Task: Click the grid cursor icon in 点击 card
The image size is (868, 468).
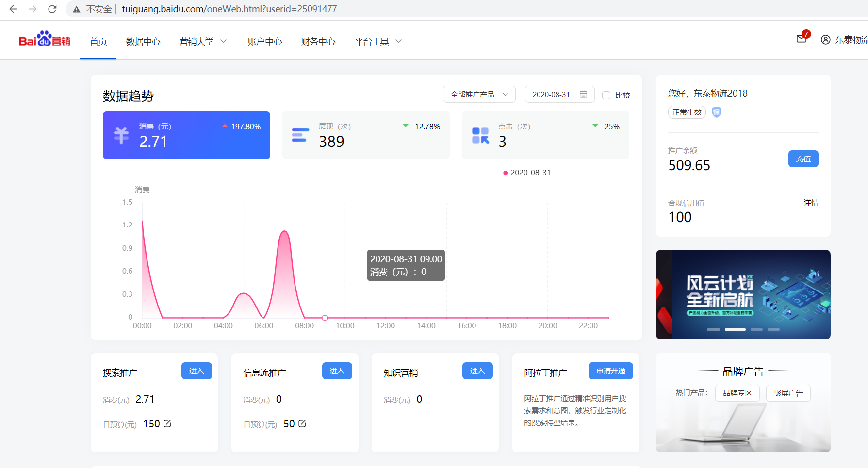Action: 480,135
